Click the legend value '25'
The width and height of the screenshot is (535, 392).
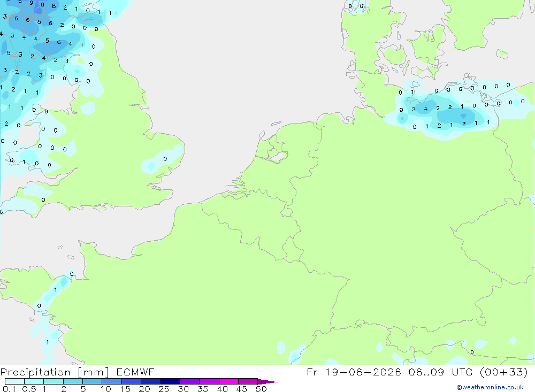click(x=164, y=389)
